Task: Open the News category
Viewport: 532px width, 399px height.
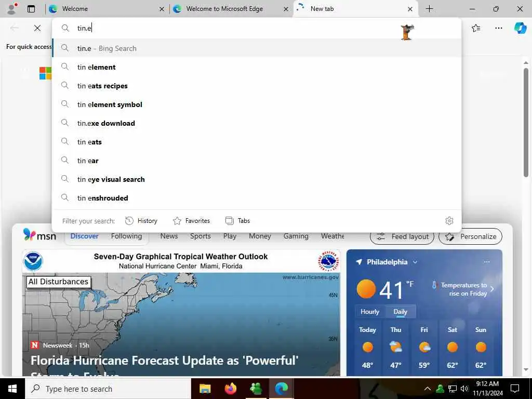Action: click(169, 236)
